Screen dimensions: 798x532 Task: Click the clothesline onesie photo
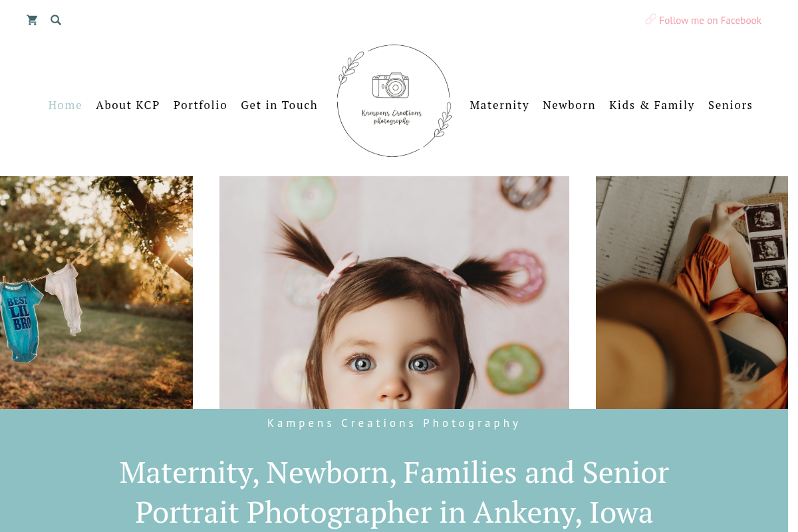click(x=96, y=293)
